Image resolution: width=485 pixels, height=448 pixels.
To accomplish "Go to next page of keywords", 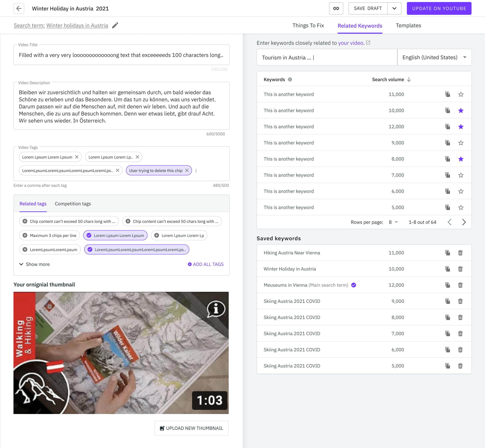I will click(x=464, y=222).
